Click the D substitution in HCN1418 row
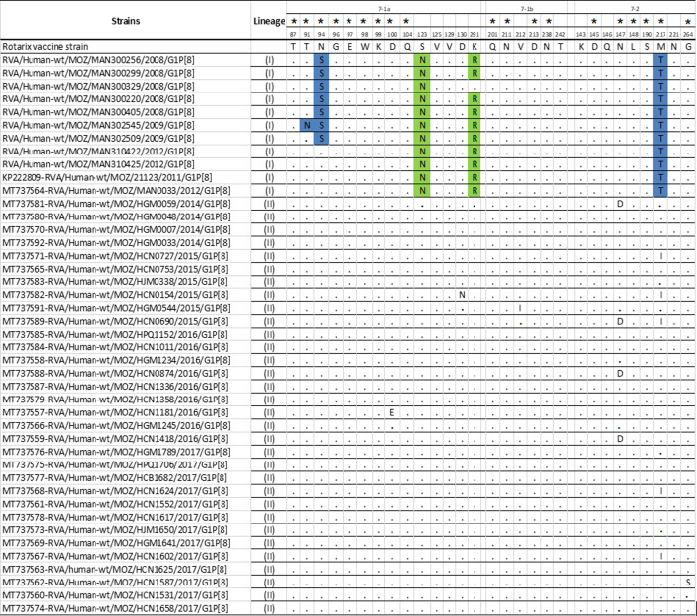Screen dimensions: 697x616 620,439
